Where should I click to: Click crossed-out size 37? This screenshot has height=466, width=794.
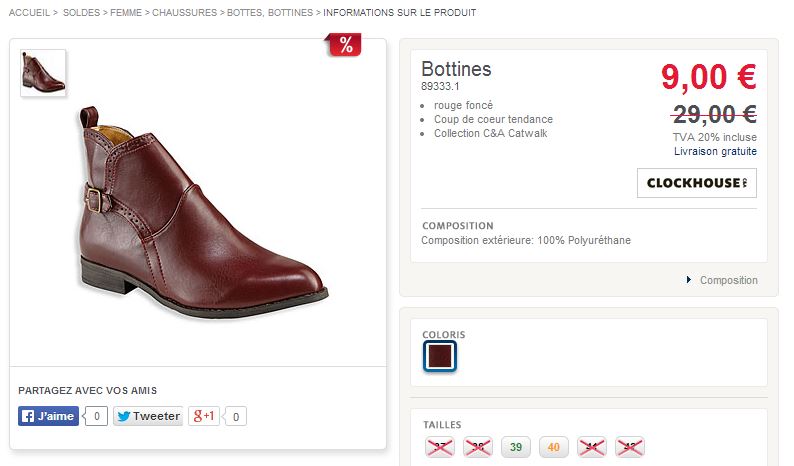[x=439, y=447]
